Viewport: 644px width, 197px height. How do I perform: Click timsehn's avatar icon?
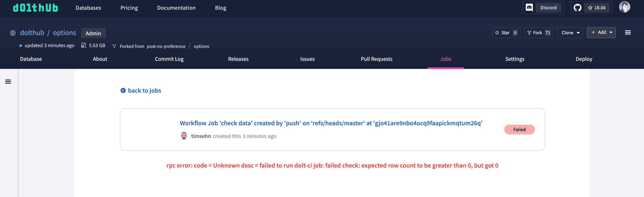(x=184, y=136)
